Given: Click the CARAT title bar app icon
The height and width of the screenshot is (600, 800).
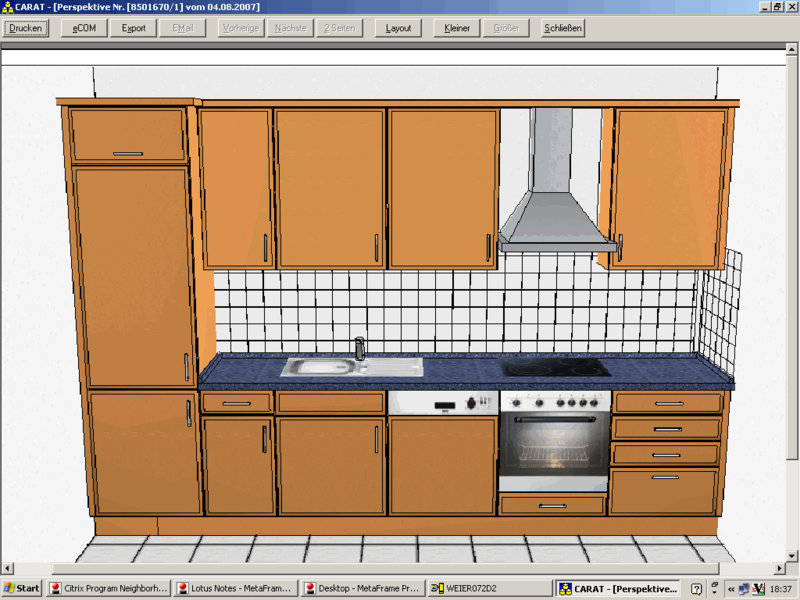Looking at the screenshot, I should pos(7,6).
